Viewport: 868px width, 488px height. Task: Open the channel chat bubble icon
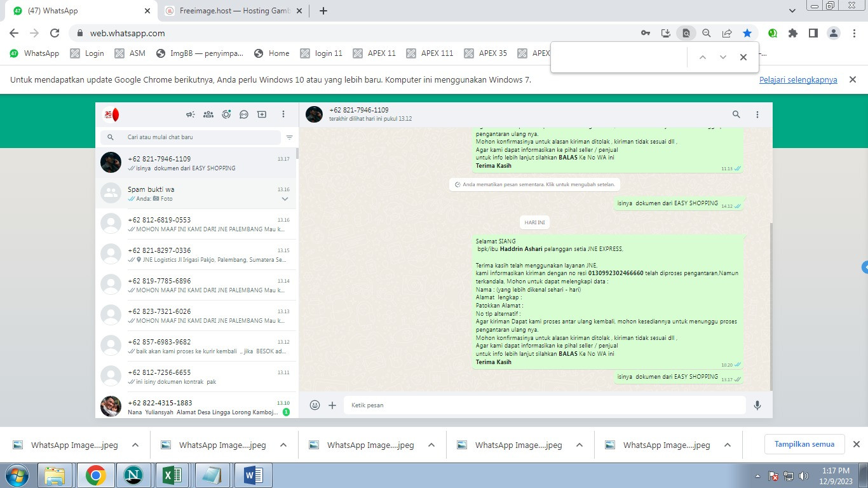(244, 114)
